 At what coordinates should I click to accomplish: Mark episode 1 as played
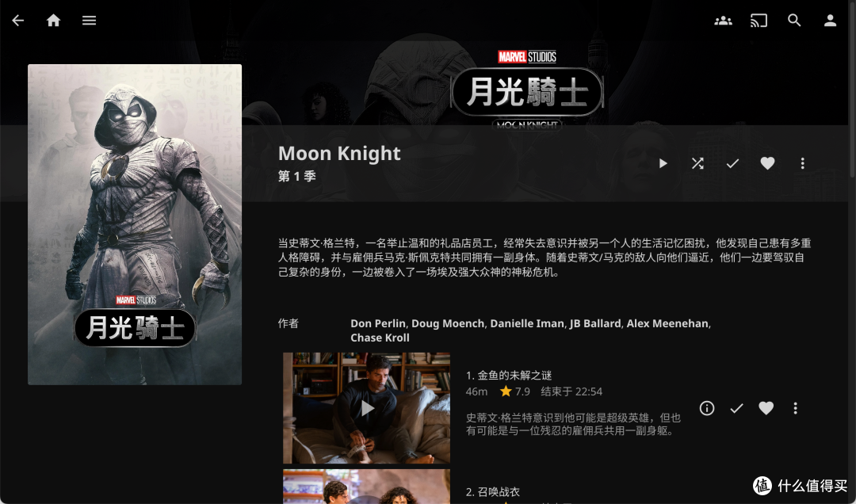click(x=736, y=408)
